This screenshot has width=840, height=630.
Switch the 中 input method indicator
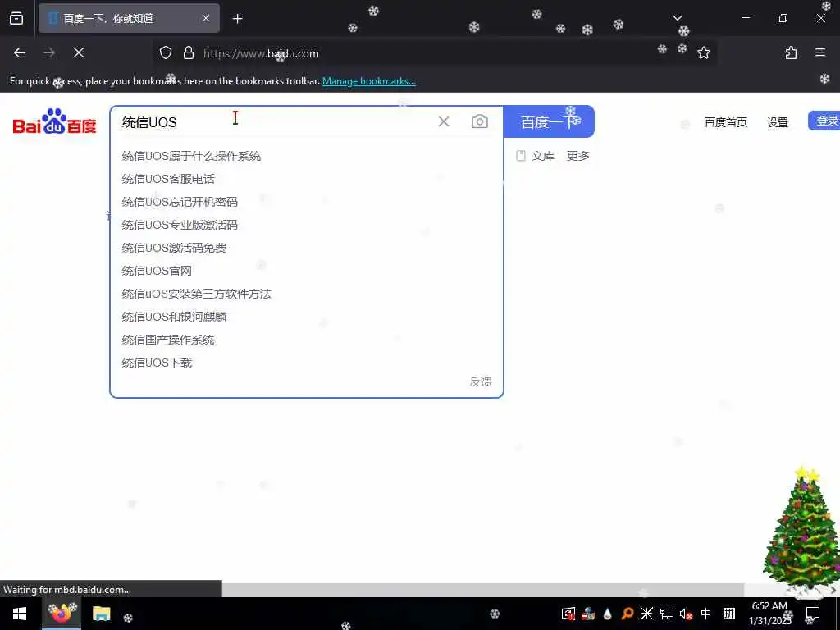tap(706, 614)
